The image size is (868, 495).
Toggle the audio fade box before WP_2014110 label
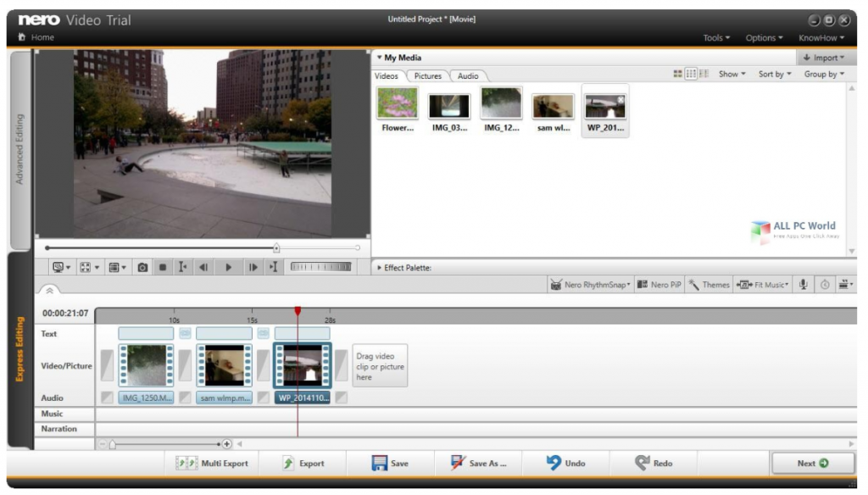click(264, 398)
